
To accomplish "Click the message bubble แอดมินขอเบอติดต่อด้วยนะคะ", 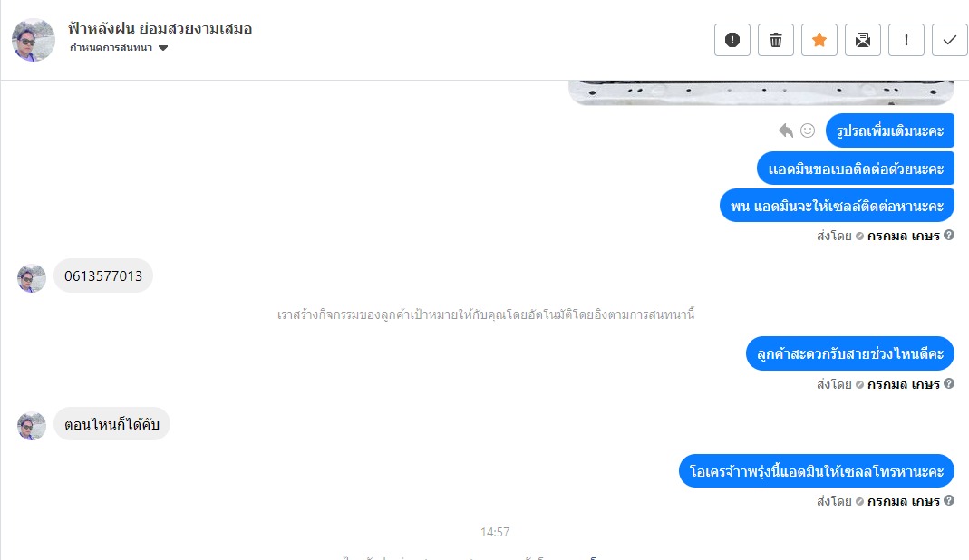I will pyautogui.click(x=856, y=169).
